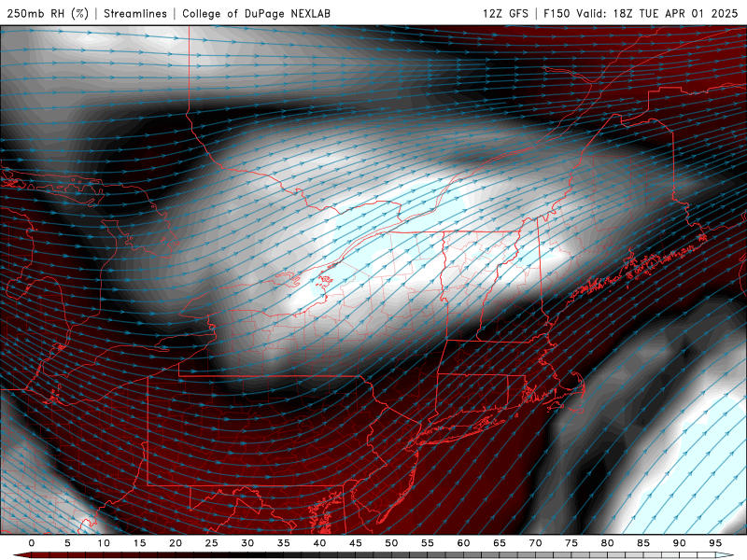Click the '250mb RH (%)' title text
The width and height of the screenshot is (747, 560).
pos(49,13)
